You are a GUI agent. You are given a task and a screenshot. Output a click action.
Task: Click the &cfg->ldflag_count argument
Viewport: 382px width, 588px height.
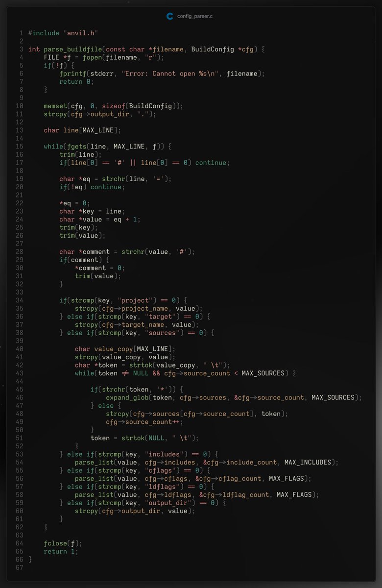coord(234,494)
